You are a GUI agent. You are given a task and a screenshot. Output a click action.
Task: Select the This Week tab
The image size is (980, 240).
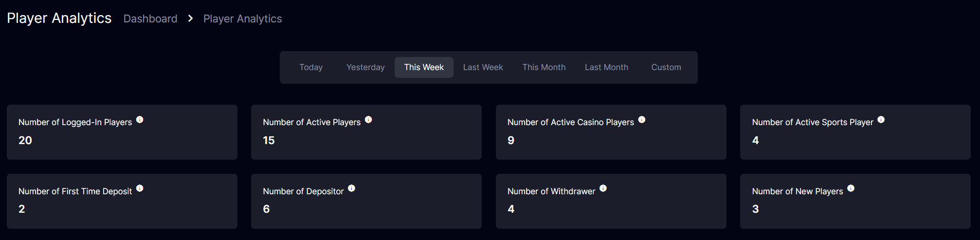point(424,67)
